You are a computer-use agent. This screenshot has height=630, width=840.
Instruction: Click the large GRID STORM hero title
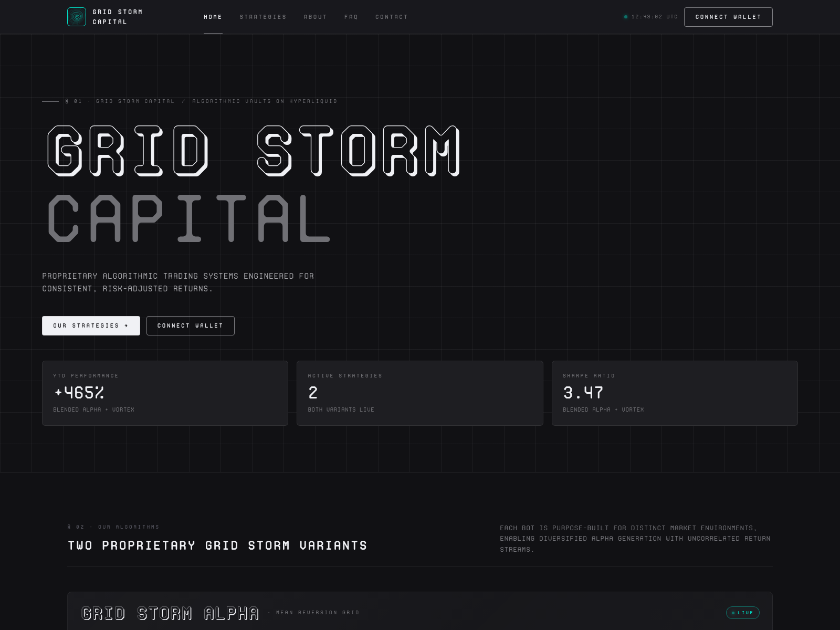pyautogui.click(x=254, y=150)
